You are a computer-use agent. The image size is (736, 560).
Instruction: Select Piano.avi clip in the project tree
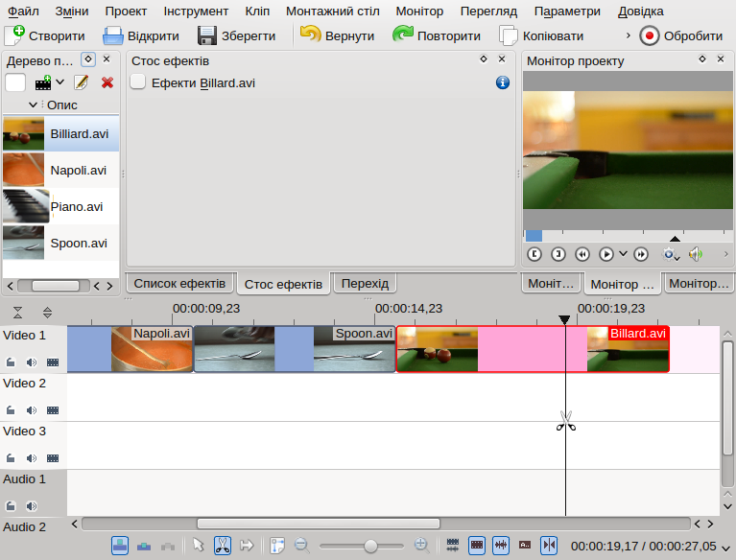76,206
